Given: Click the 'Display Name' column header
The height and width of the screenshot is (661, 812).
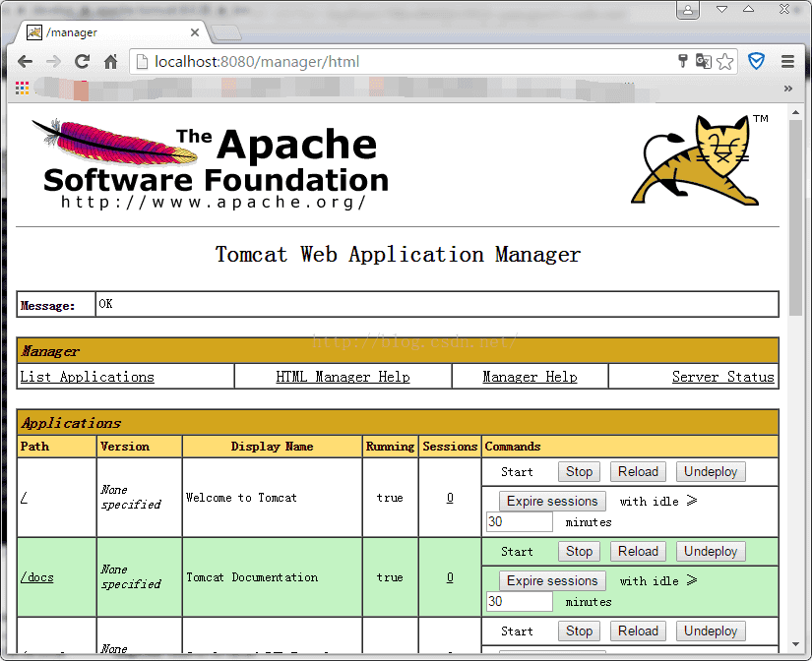Looking at the screenshot, I should 272,447.
